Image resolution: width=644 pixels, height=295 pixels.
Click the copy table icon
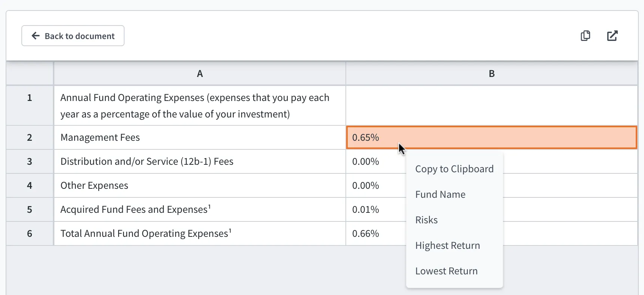[585, 36]
